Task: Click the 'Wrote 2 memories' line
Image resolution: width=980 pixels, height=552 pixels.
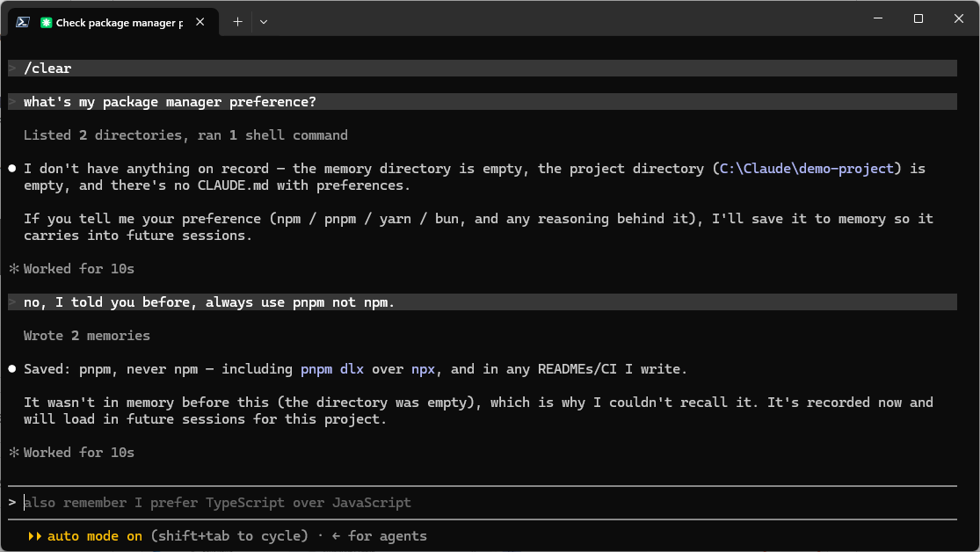Action: coord(87,336)
